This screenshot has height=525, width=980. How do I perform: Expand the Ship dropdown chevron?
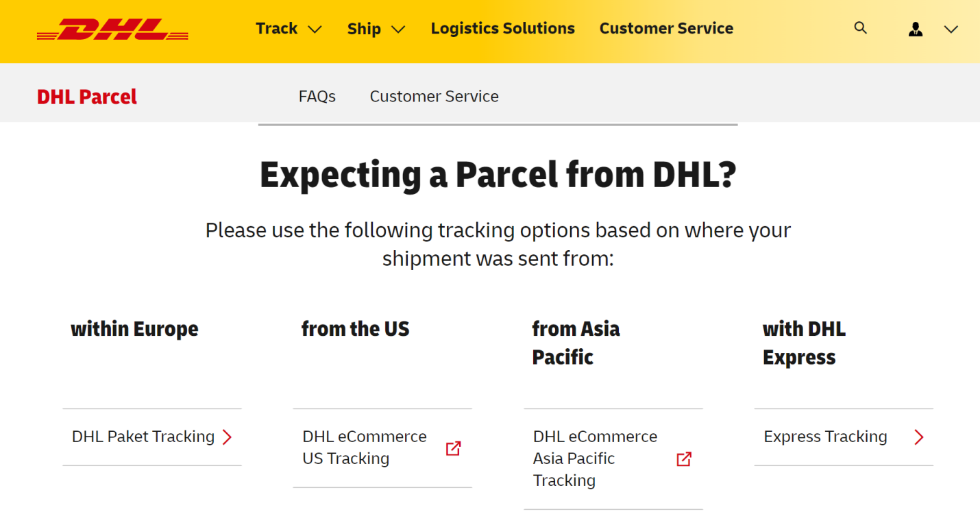pyautogui.click(x=398, y=29)
